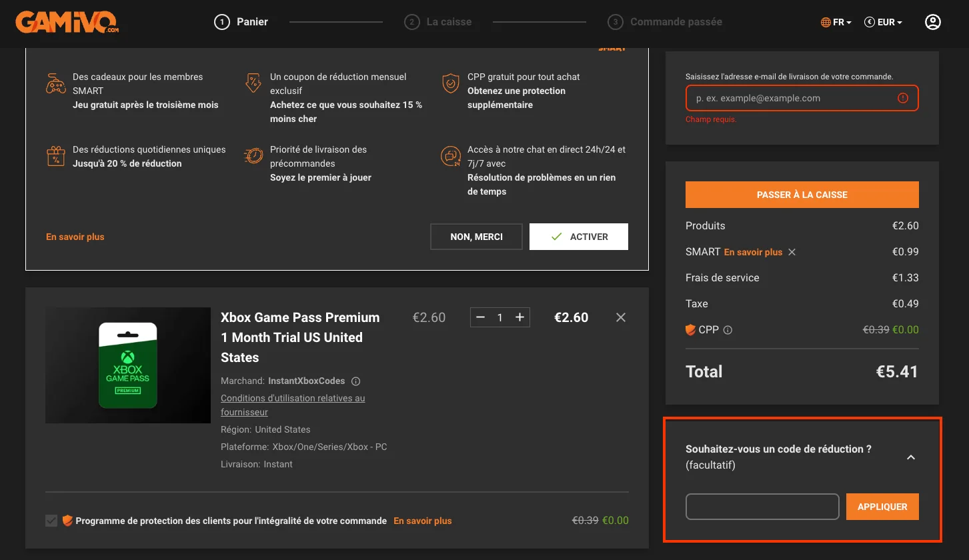
Task: Click the APPLIQUER button
Action: click(x=882, y=507)
